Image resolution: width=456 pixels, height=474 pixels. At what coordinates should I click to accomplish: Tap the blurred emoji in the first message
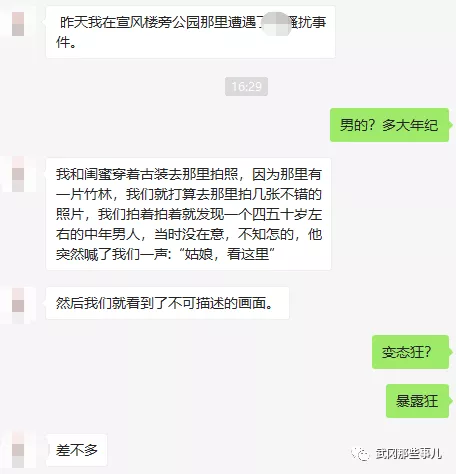pos(276,23)
